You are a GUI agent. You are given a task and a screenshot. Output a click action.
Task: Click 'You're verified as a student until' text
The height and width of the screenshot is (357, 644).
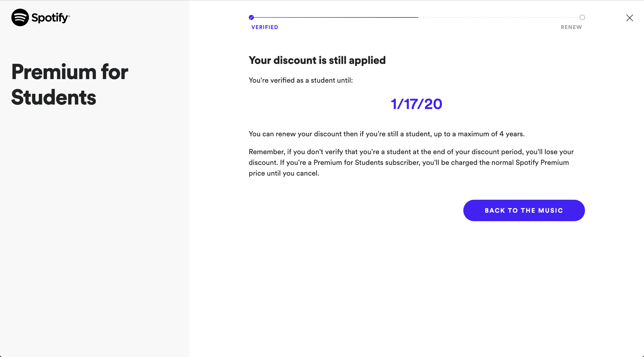click(301, 80)
